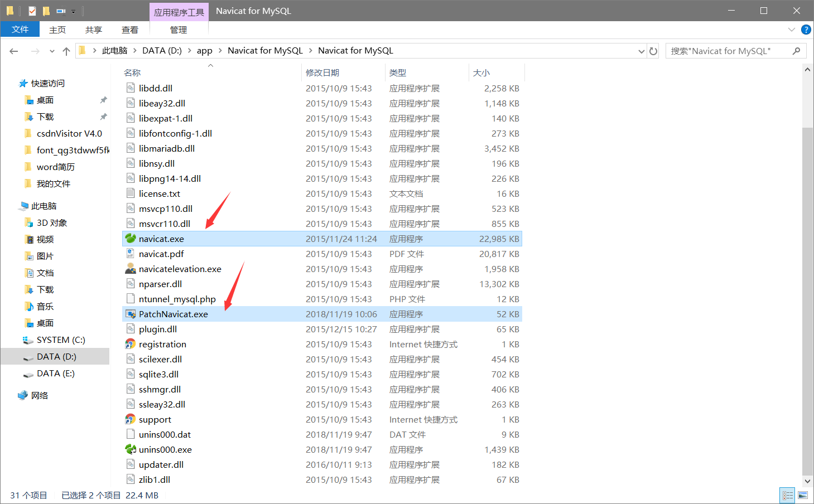The image size is (814, 504).
Task: Navigate to DATA (D:) in breadcrumb
Action: [x=162, y=51]
